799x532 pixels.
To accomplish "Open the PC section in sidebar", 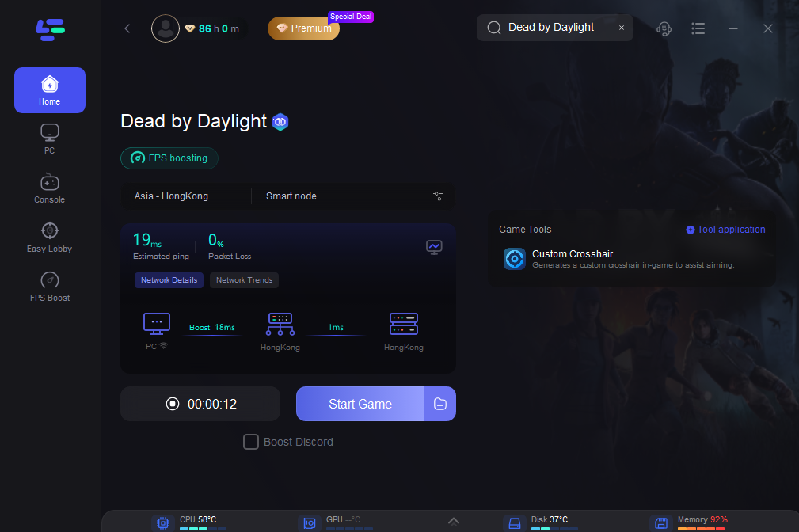I will click(49, 139).
